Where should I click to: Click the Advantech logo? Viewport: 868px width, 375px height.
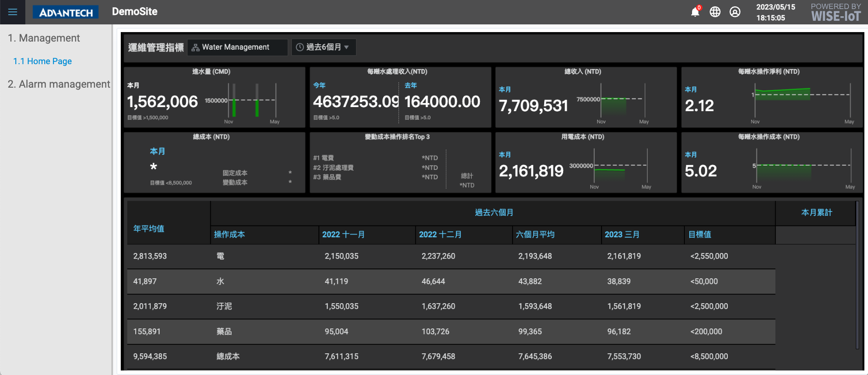[x=66, y=12]
